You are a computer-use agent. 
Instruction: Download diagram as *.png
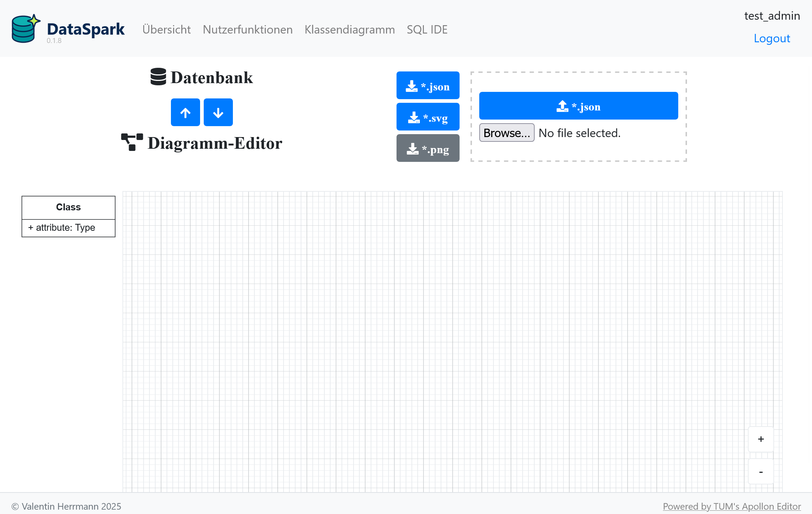click(428, 148)
